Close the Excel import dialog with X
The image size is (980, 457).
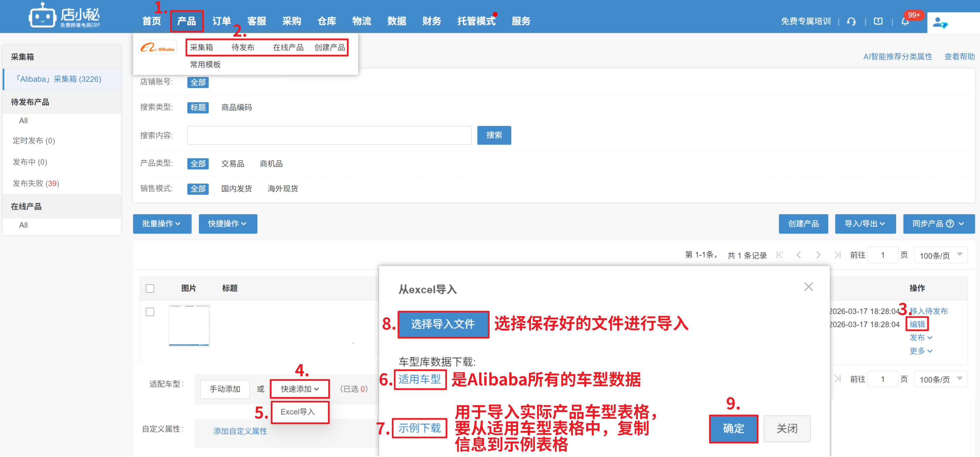(808, 286)
